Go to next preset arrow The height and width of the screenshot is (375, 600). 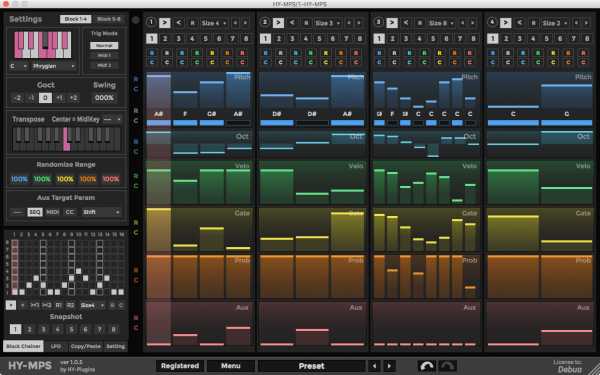pyautogui.click(x=389, y=366)
